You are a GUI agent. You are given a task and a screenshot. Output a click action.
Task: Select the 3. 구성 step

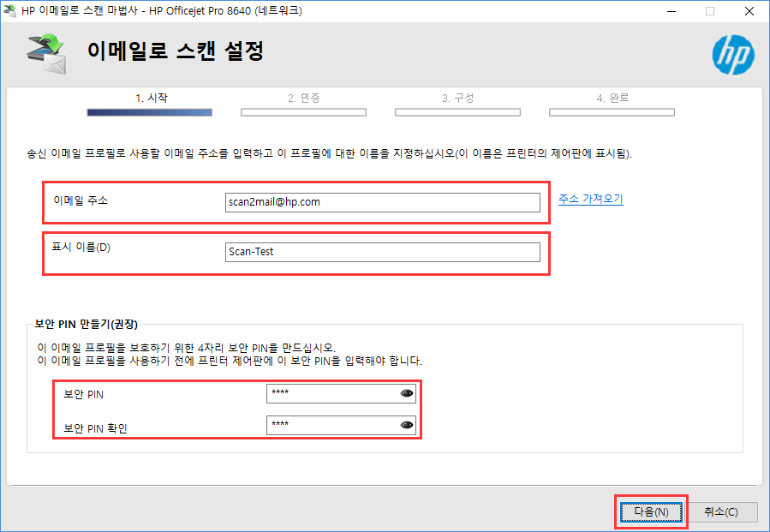coord(457,99)
